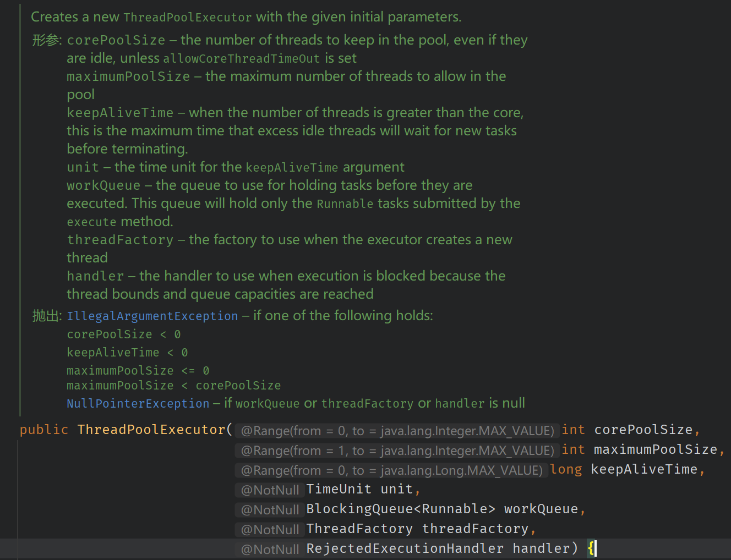Click the workQueue parameter in the signature
731x560 pixels.
click(541, 509)
